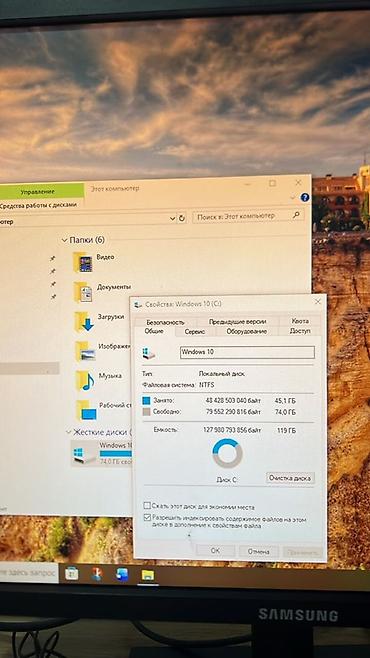The image size is (370, 658).
Task: Switch to the Квота tab
Action: click(300, 321)
